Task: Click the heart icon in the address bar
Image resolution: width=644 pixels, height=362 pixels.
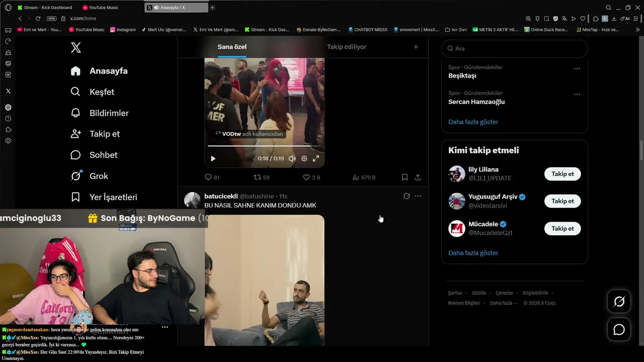Action: point(583,19)
